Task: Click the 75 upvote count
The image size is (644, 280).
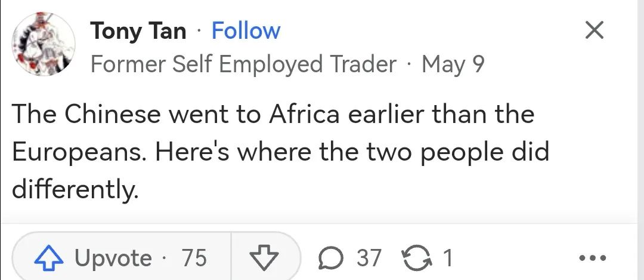Action: coord(194,258)
